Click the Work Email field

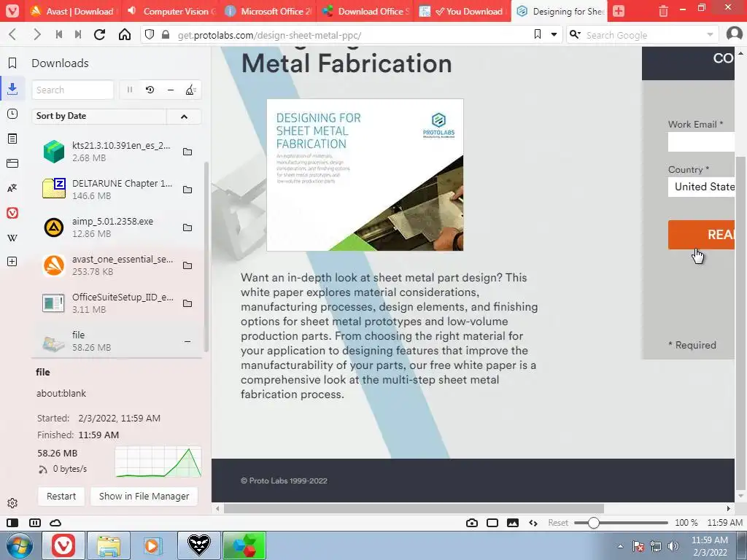pyautogui.click(x=701, y=142)
